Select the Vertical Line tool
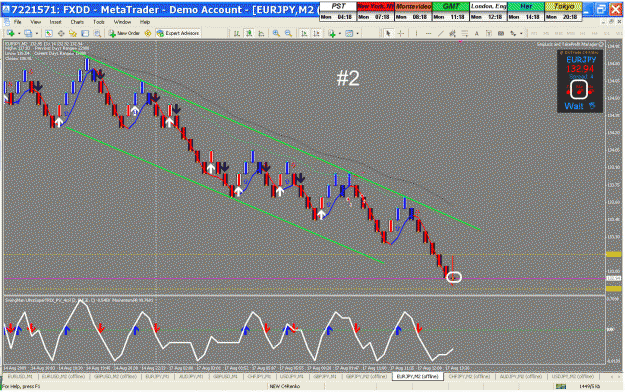The height and width of the screenshot is (392, 625). pos(416,33)
